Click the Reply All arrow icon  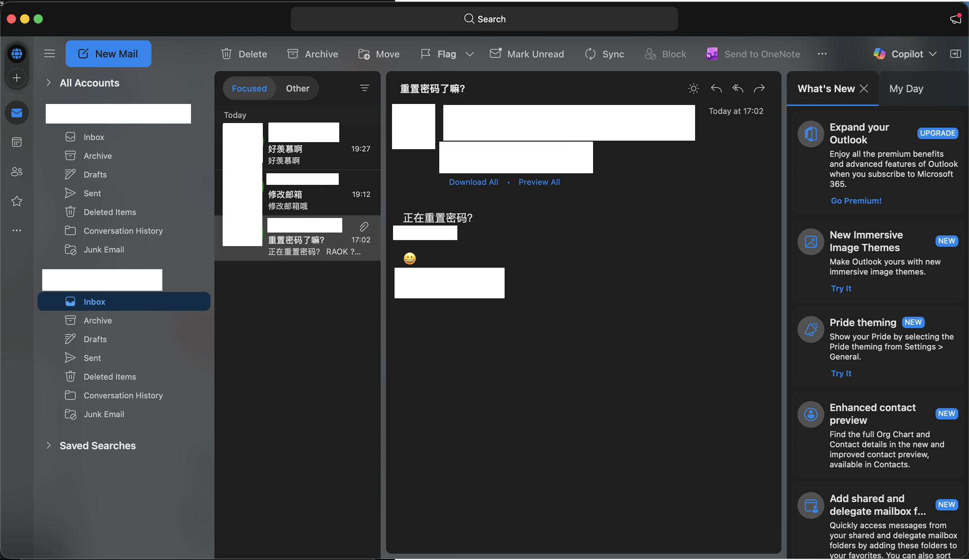click(x=738, y=88)
